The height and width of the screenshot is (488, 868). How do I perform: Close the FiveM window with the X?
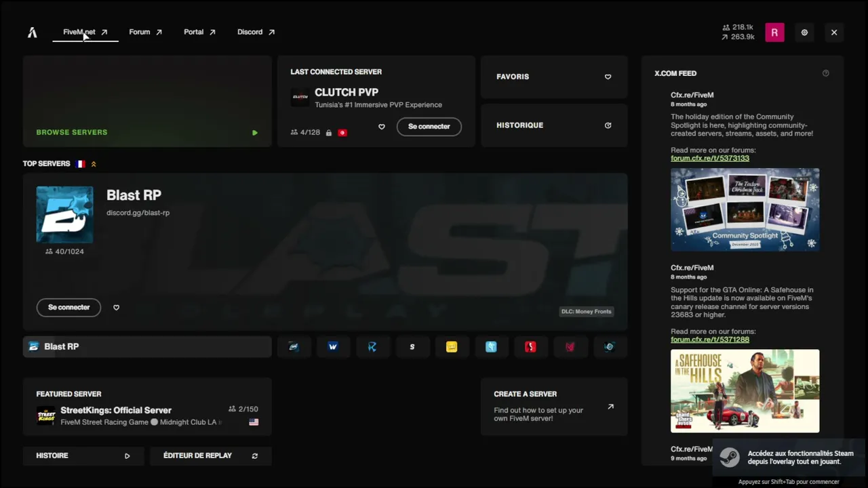point(834,32)
